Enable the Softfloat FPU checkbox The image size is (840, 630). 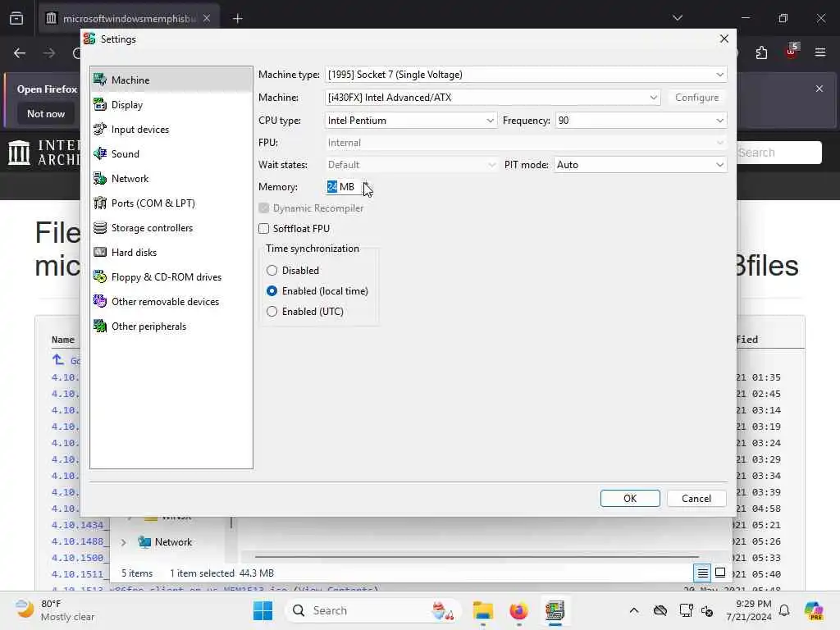click(263, 229)
